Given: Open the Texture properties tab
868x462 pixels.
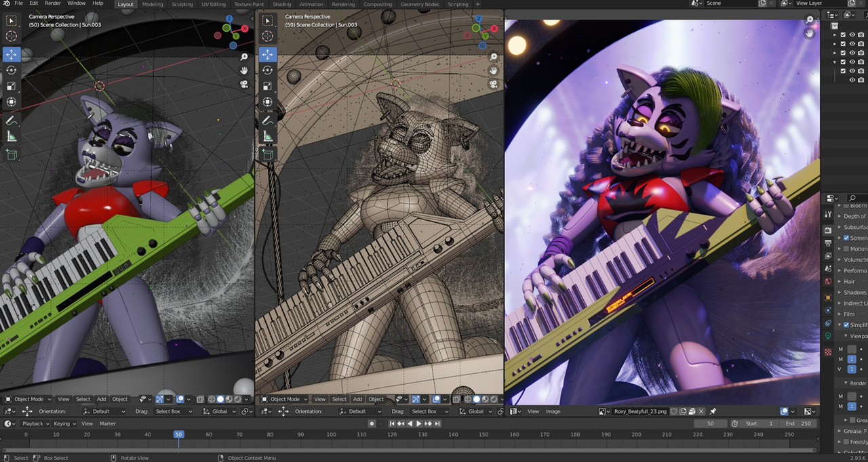Looking at the screenshot, I should tap(828, 352).
